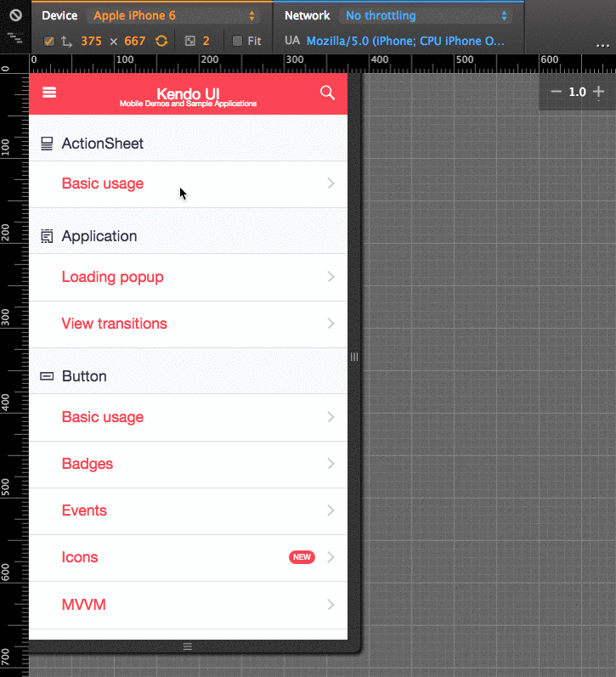This screenshot has height=677, width=616.
Task: Open the more options ellipsis menu
Action: click(602, 45)
